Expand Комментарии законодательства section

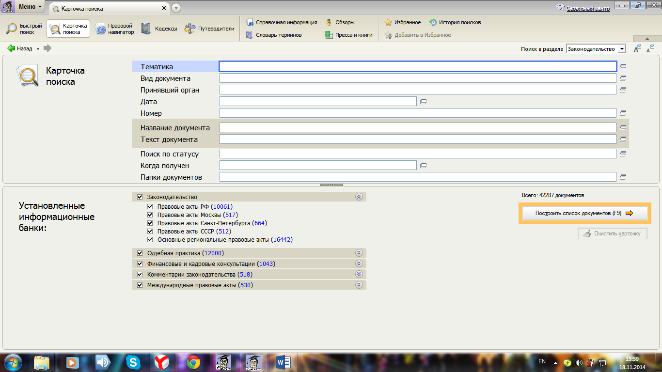click(358, 274)
